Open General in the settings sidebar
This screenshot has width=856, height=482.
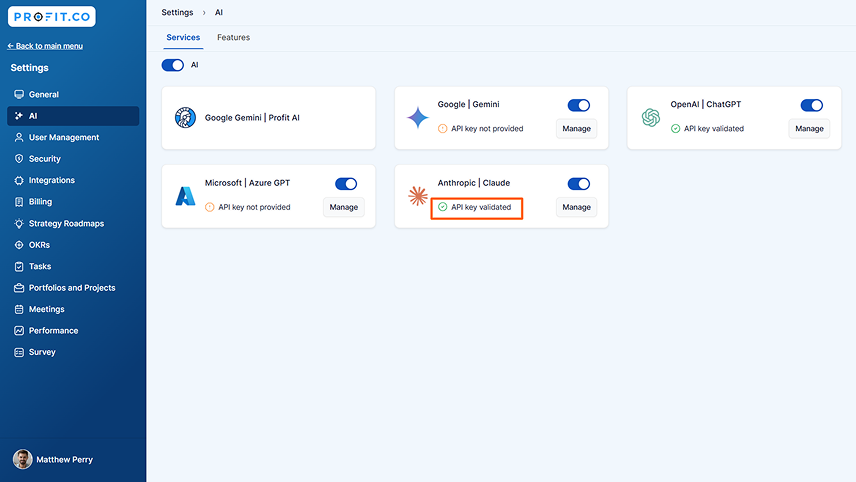[73, 94]
